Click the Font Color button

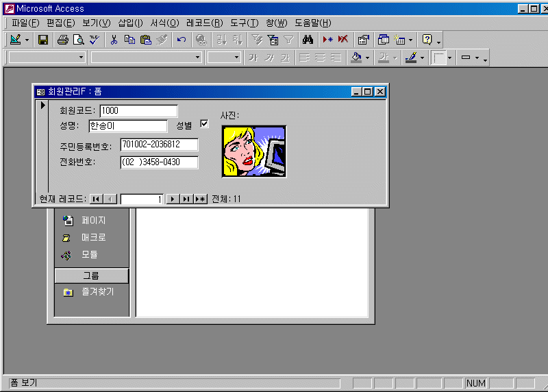click(384, 58)
